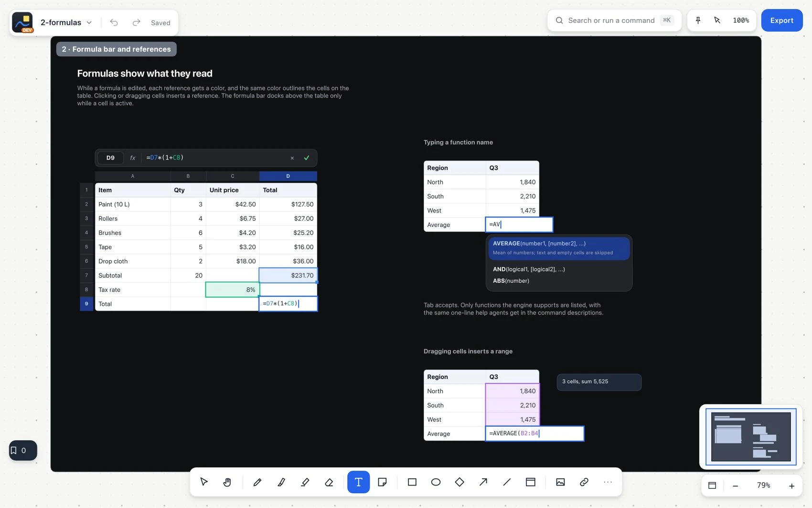Viewport: 812px width, 508px height.
Task: Toggle the pin icon in top bar
Action: pyautogui.click(x=698, y=21)
